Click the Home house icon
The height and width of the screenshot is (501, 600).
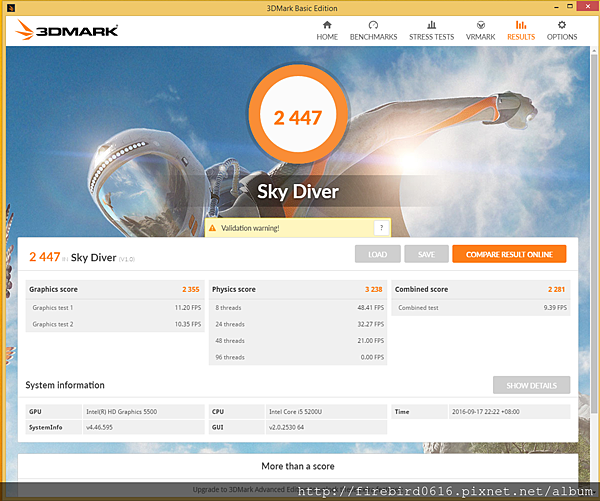(327, 25)
